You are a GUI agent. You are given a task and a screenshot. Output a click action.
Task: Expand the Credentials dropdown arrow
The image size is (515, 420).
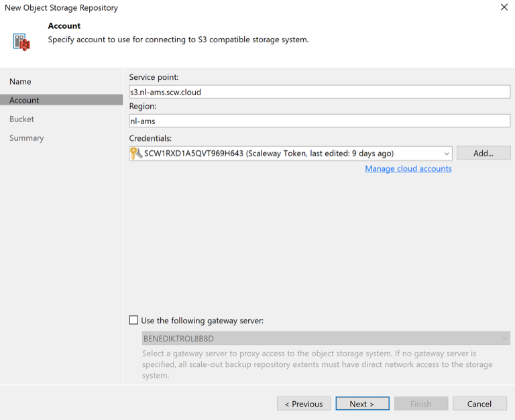coord(446,154)
